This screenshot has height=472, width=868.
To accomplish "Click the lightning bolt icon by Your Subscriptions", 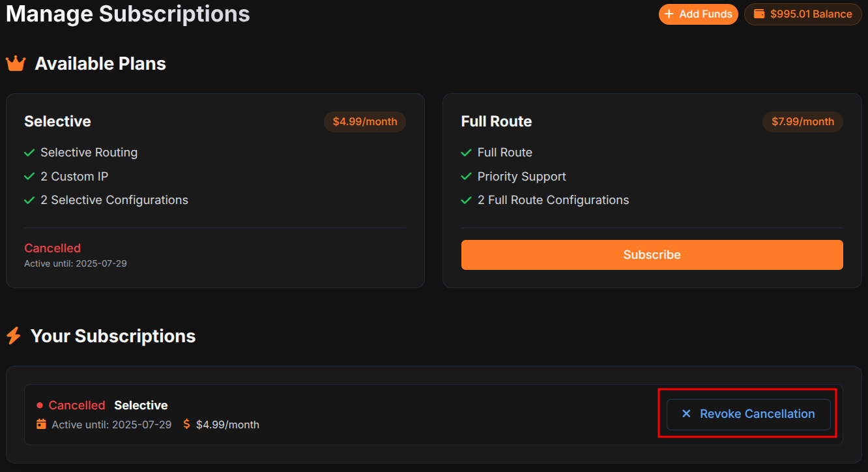I will (14, 336).
